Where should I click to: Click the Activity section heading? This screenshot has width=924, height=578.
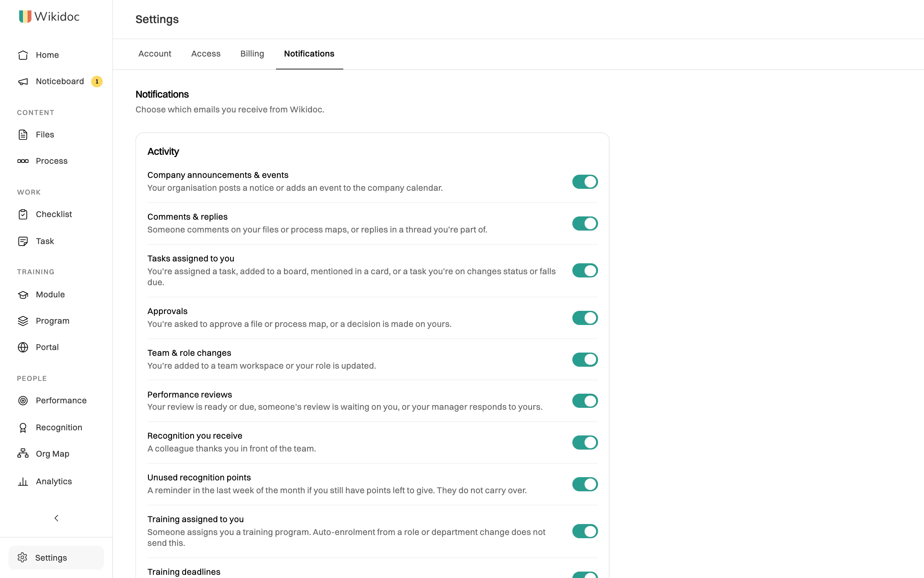(163, 152)
